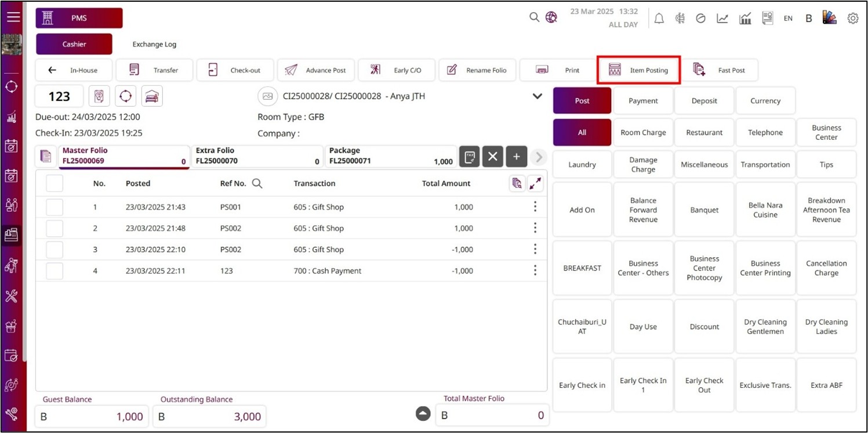Open the hamburger menu icon
Screen dimensions: 868x433
click(x=13, y=17)
